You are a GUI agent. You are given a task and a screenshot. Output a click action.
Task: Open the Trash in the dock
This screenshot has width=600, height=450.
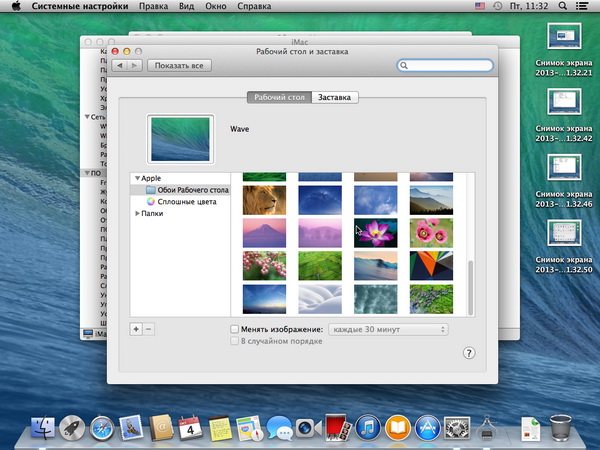coord(561,429)
